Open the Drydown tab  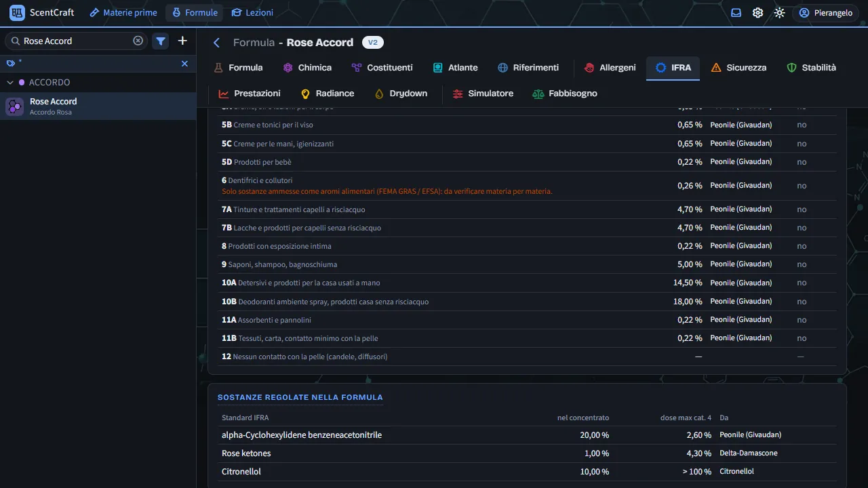pos(400,94)
